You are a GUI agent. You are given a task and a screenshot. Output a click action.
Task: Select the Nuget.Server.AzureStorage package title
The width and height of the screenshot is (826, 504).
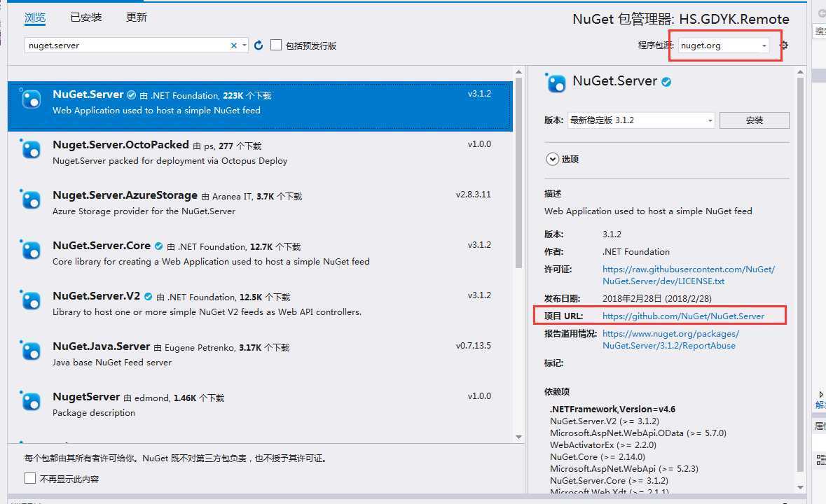coord(125,195)
